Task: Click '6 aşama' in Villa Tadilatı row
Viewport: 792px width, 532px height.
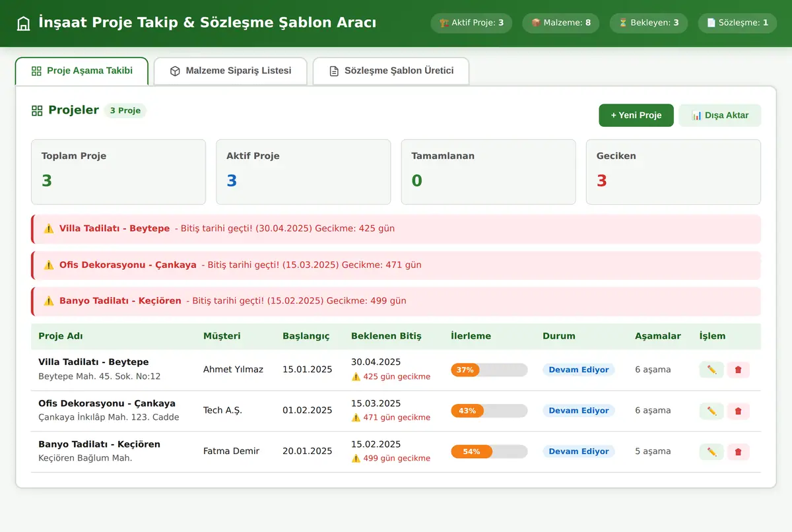Action: pos(653,370)
